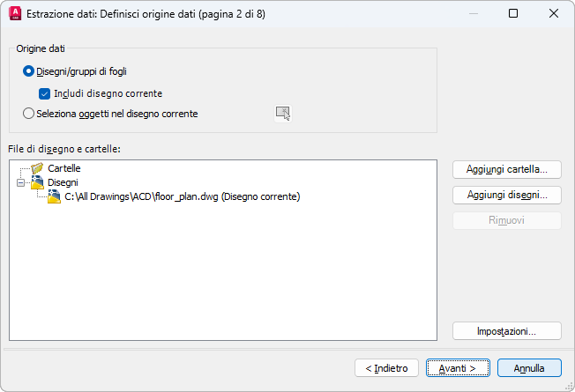The image size is (575, 392).
Task: Open the Impostazioni settings dialog
Action: [506, 331]
